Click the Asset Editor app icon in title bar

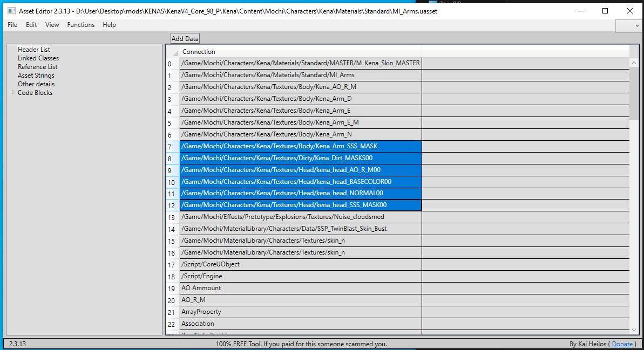click(x=11, y=11)
